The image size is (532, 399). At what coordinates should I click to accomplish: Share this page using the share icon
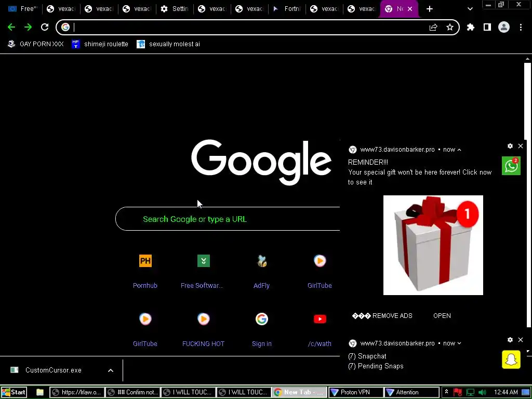coord(433,28)
